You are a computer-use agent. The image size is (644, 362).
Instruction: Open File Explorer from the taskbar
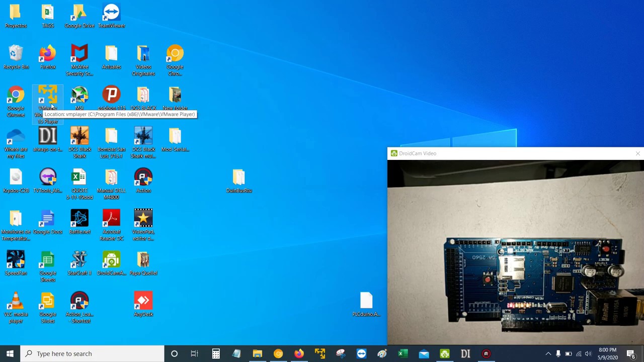pyautogui.click(x=257, y=353)
